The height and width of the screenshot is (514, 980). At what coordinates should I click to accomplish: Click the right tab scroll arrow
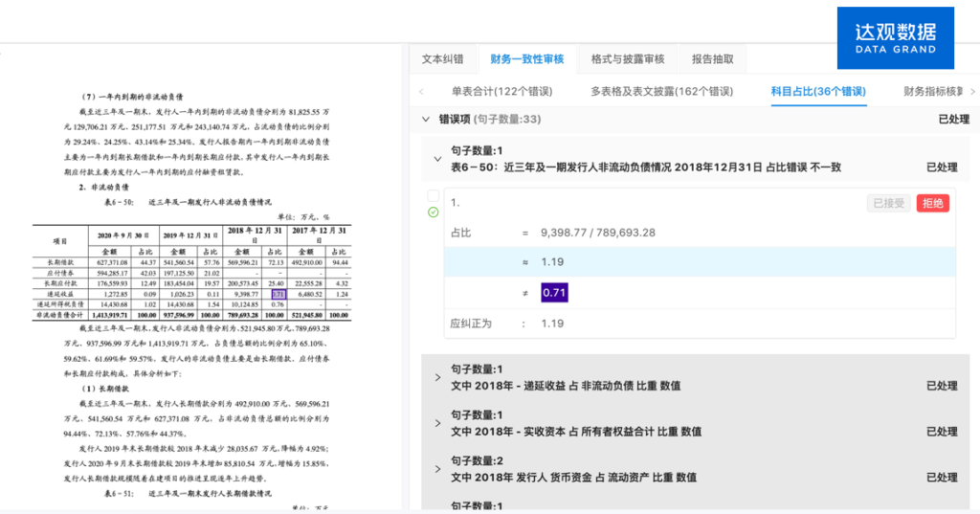click(972, 92)
